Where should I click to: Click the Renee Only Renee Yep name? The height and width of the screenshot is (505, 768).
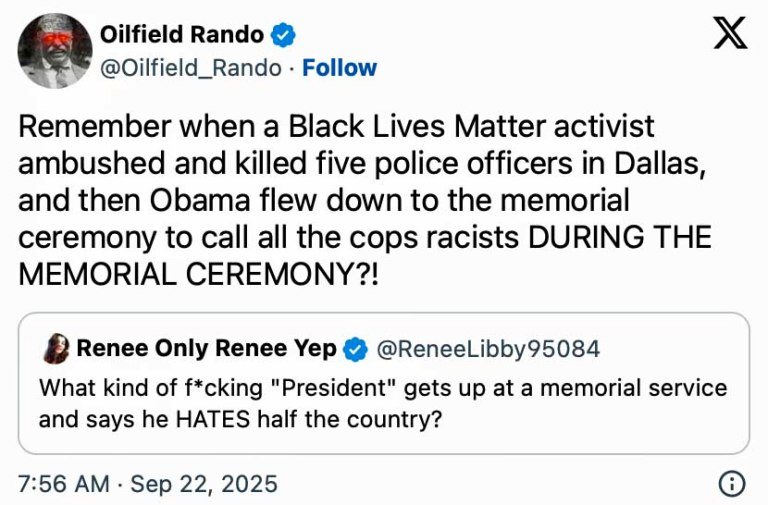coord(207,349)
